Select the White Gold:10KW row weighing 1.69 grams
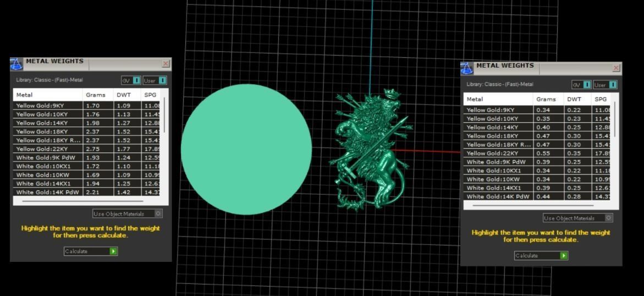The image size is (644, 296). (x=87, y=175)
